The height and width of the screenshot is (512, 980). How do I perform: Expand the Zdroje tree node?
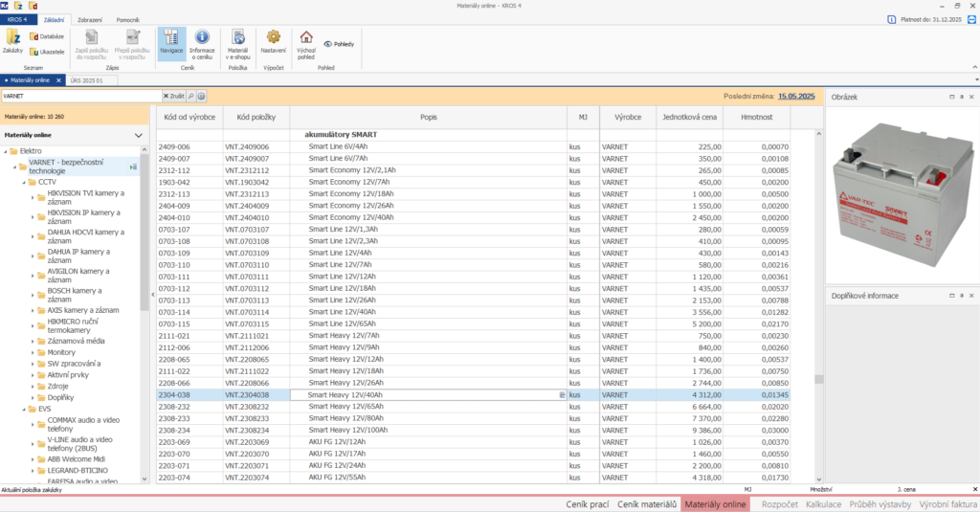(x=33, y=387)
